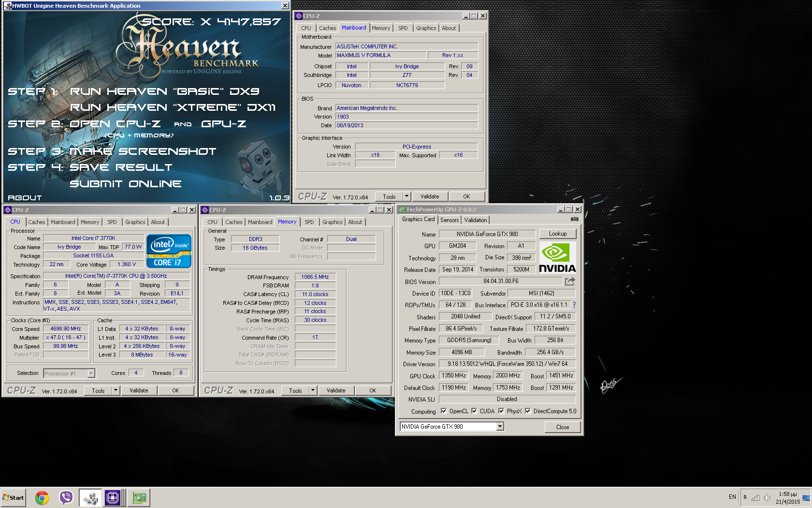Open the Validation tab in GPU-Z
This screenshot has width=812, height=508.
coord(476,220)
